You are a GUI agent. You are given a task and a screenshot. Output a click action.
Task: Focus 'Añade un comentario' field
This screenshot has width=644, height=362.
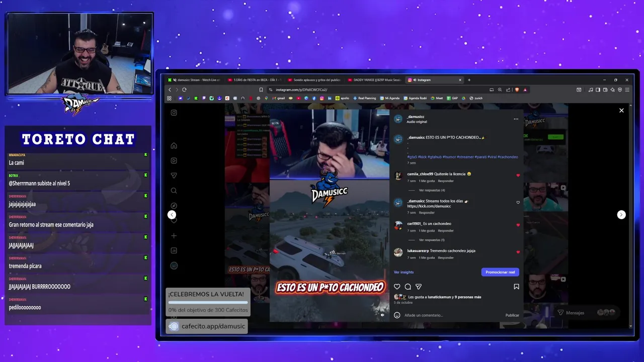(x=453, y=315)
